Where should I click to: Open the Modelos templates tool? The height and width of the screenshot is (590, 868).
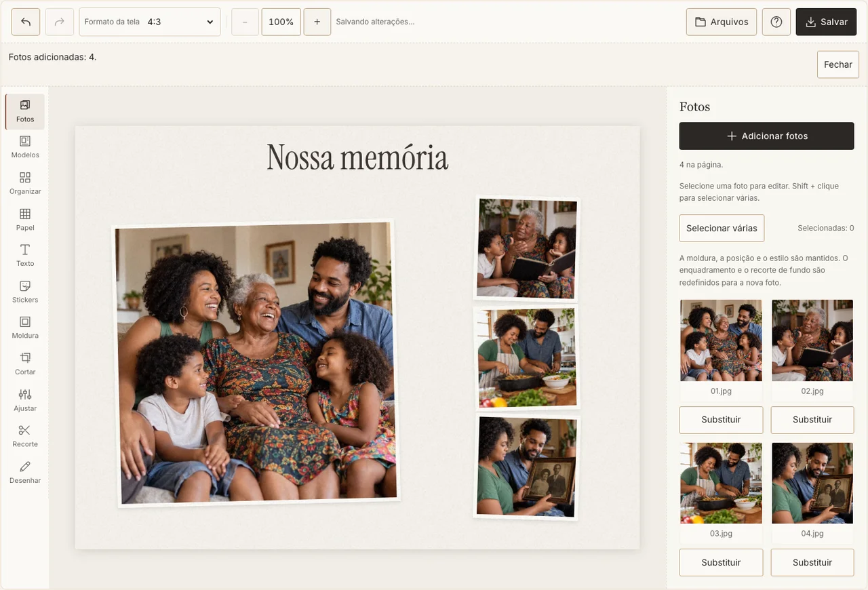pyautogui.click(x=25, y=148)
